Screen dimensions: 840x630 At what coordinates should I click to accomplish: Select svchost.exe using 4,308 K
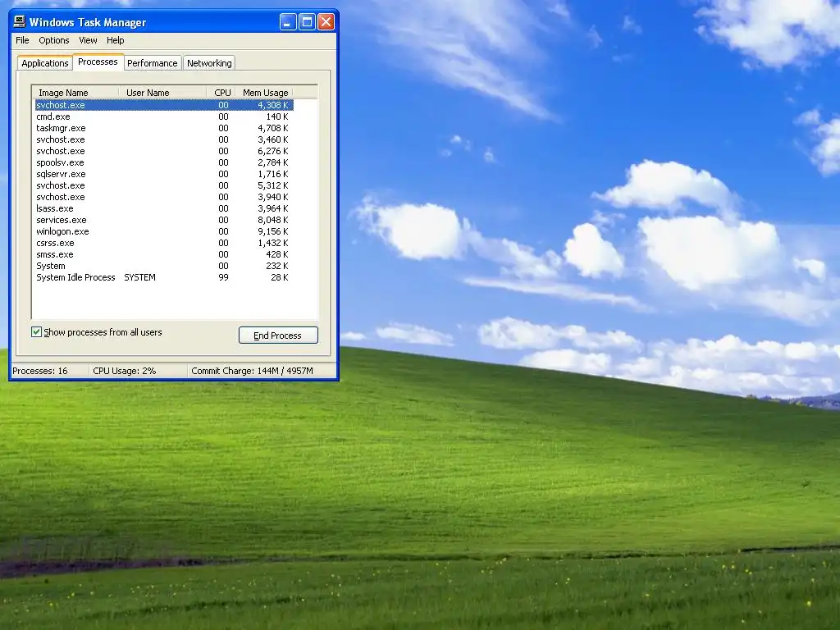pyautogui.click(x=164, y=105)
